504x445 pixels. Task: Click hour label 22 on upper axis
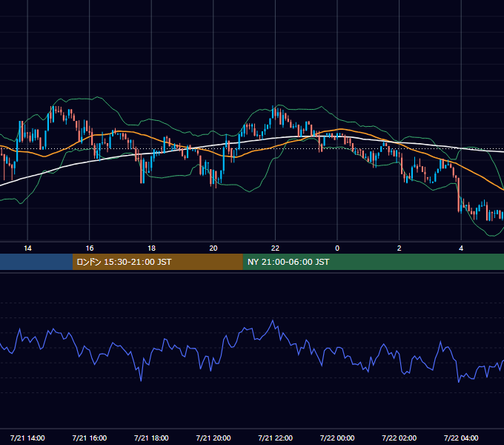coord(275,248)
